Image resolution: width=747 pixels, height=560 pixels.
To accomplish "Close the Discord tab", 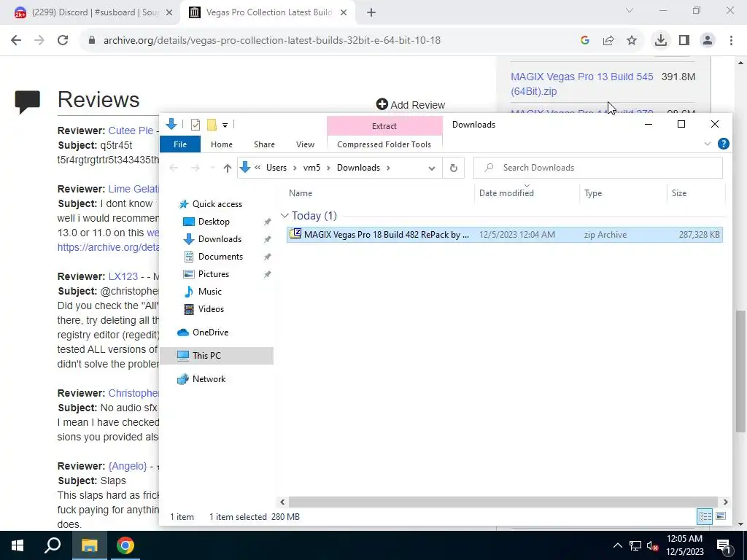I will coord(169,13).
